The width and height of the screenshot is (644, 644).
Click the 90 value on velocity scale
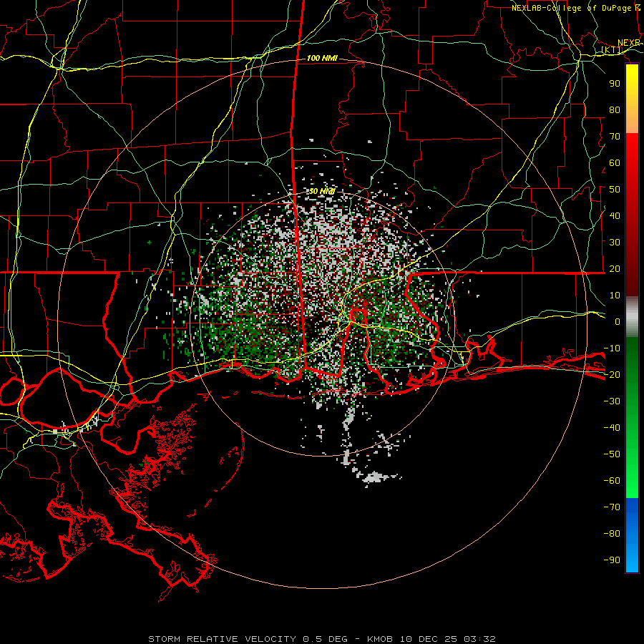pyautogui.click(x=615, y=84)
